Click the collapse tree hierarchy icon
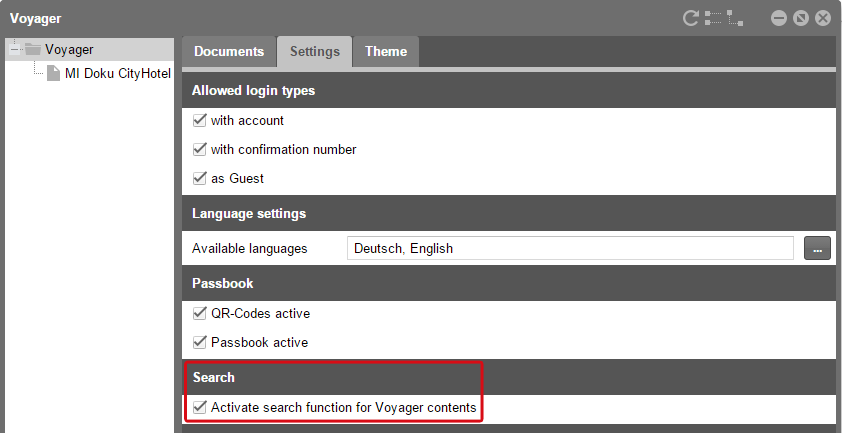 (x=736, y=18)
